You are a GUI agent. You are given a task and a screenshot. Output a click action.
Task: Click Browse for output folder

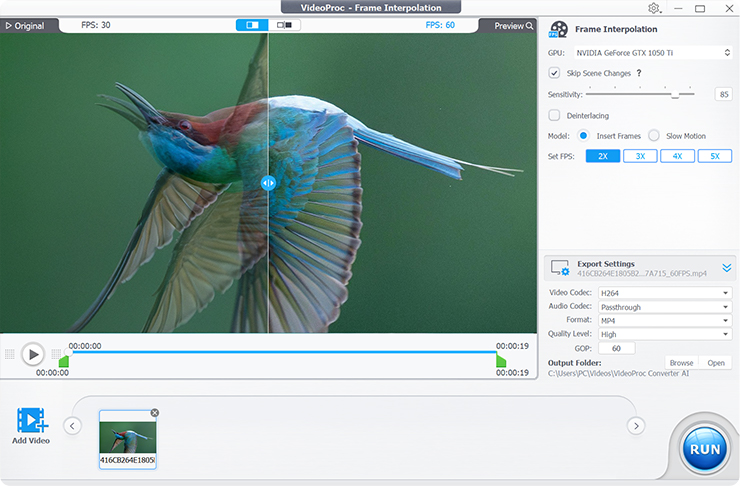681,363
